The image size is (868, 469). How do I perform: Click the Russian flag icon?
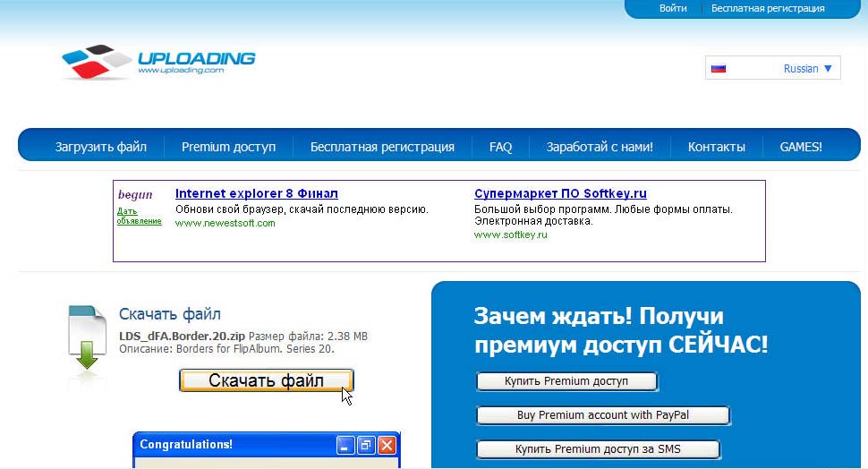pyautogui.click(x=718, y=69)
